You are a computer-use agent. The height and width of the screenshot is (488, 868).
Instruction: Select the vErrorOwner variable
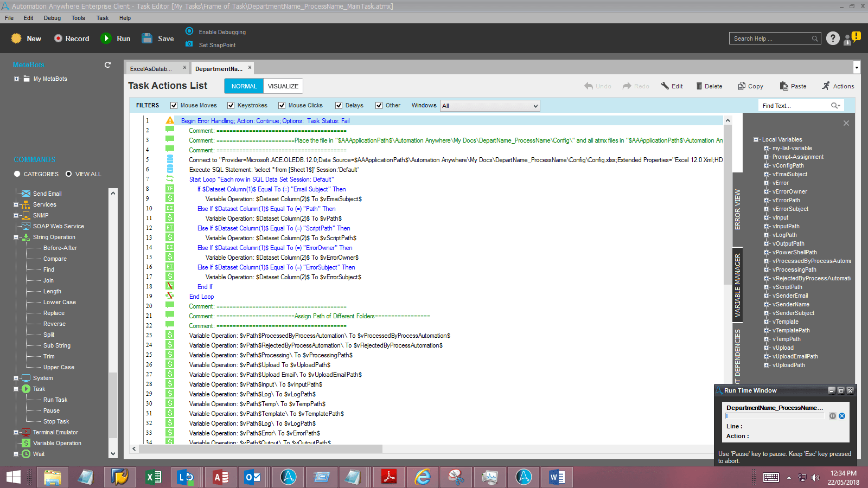pyautogui.click(x=790, y=191)
